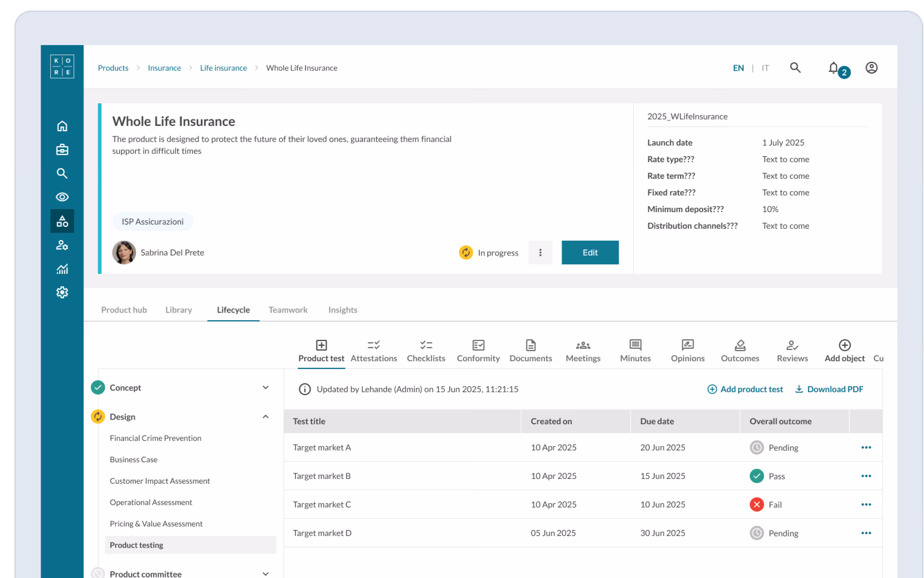Switch to the Teamwork tab
The width and height of the screenshot is (924, 578).
(x=288, y=310)
